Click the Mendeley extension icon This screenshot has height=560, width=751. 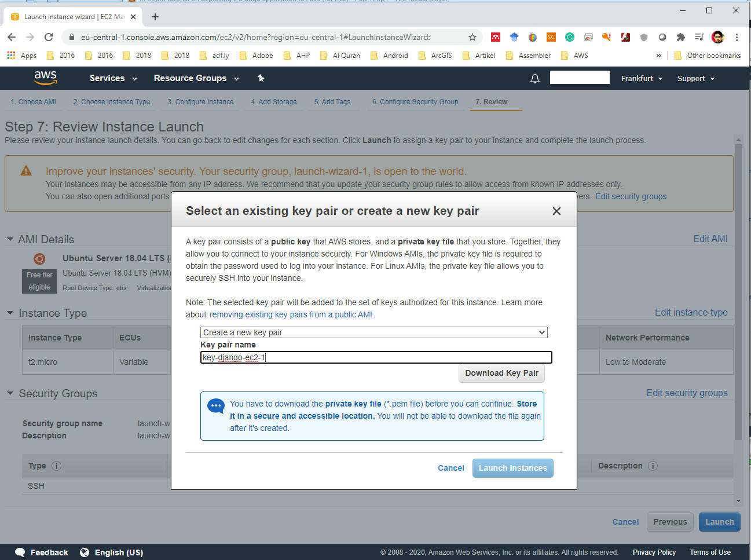click(496, 37)
